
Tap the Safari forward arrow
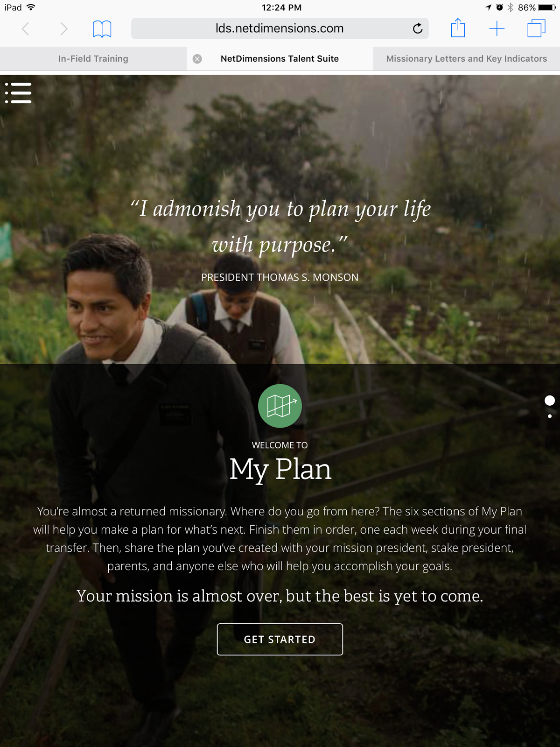[x=64, y=29]
